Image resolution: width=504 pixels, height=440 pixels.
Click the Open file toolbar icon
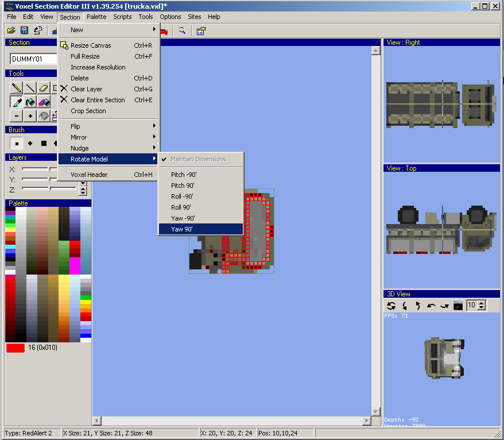click(x=11, y=30)
